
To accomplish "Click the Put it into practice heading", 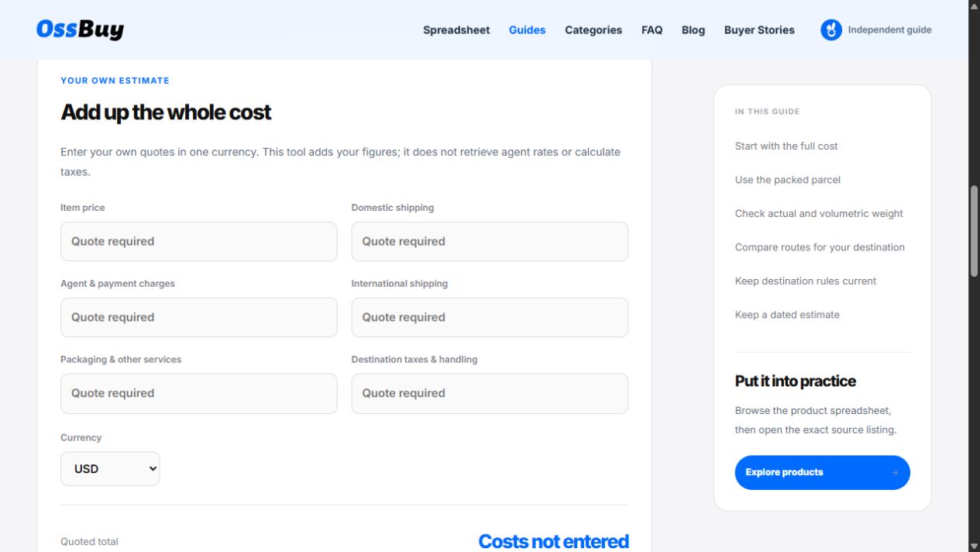I will click(x=795, y=381).
